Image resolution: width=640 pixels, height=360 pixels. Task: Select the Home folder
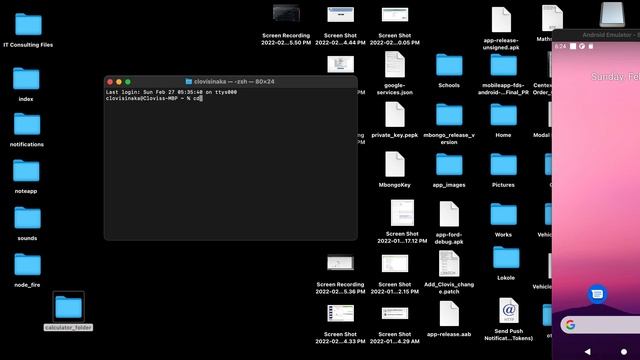(503, 115)
